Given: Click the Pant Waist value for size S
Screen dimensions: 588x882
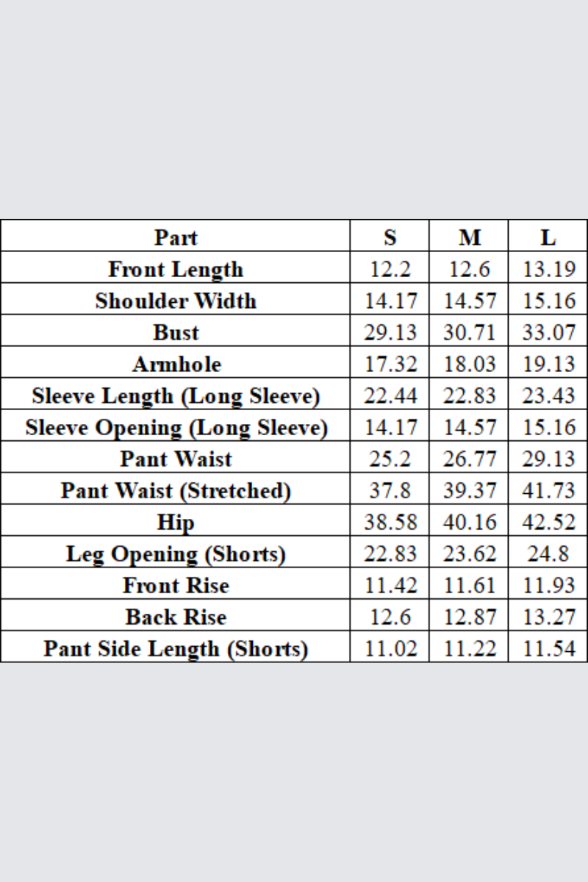Looking at the screenshot, I should [x=390, y=459].
